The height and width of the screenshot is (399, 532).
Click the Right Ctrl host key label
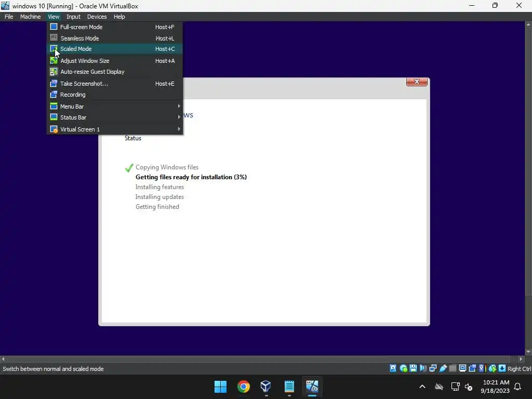point(520,369)
